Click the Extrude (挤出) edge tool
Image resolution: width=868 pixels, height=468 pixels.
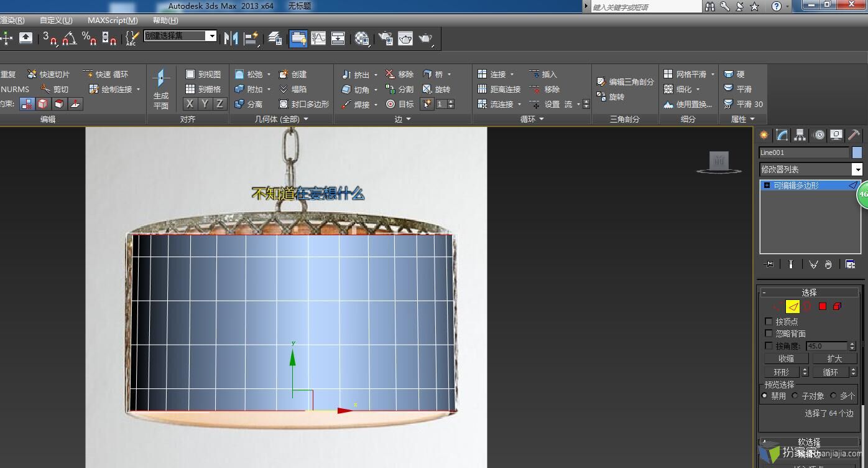356,75
